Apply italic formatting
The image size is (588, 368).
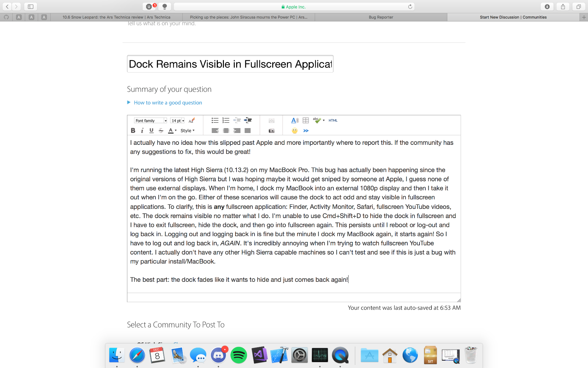tap(142, 131)
